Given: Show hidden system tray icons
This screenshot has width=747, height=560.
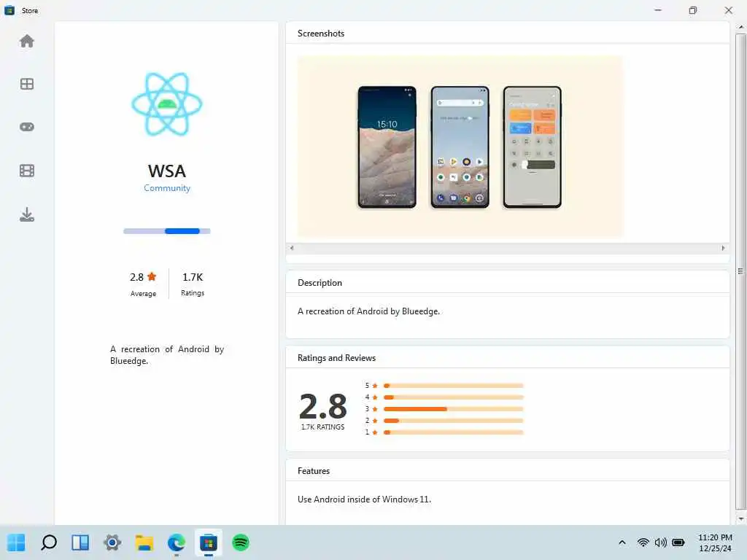Looking at the screenshot, I should pyautogui.click(x=622, y=542).
